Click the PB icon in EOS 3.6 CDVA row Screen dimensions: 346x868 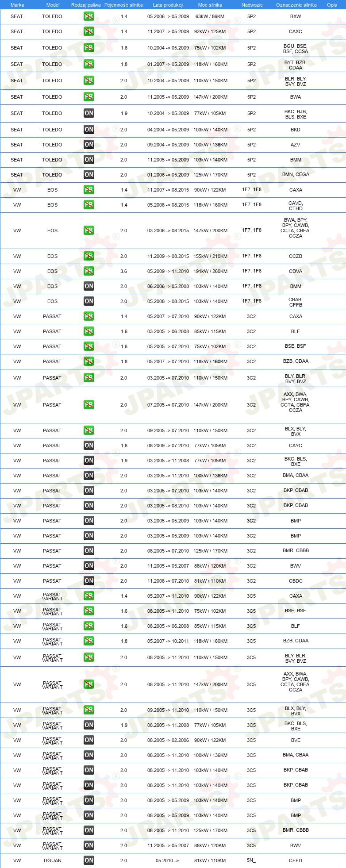pos(89,271)
